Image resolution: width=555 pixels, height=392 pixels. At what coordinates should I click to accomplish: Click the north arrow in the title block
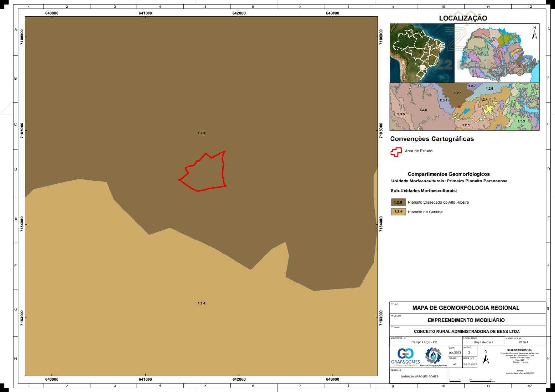(x=486, y=357)
